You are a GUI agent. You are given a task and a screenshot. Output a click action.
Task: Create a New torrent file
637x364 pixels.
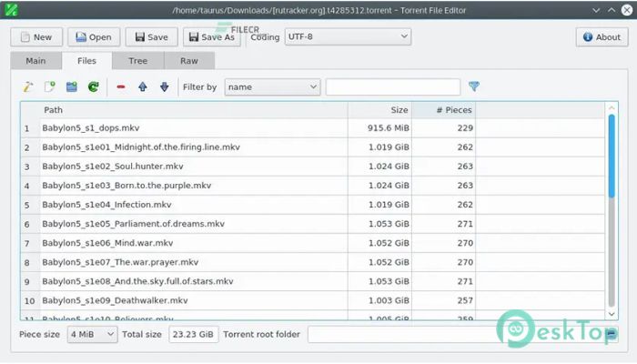click(x=36, y=37)
